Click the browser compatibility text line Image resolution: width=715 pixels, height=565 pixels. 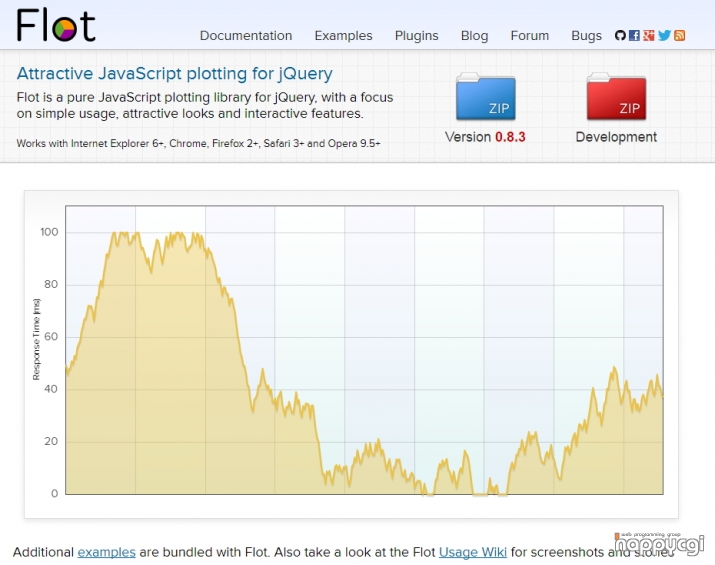[x=198, y=143]
